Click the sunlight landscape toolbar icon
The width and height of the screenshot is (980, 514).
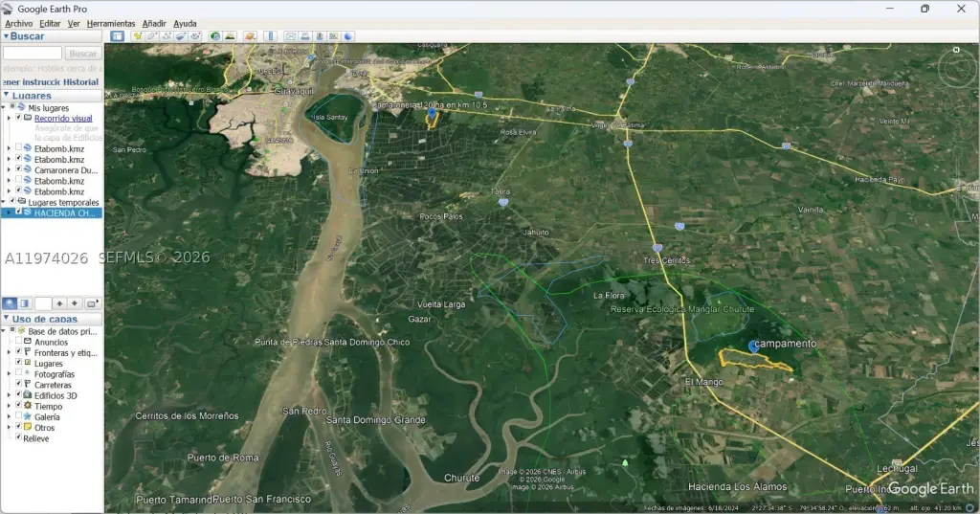230,36
